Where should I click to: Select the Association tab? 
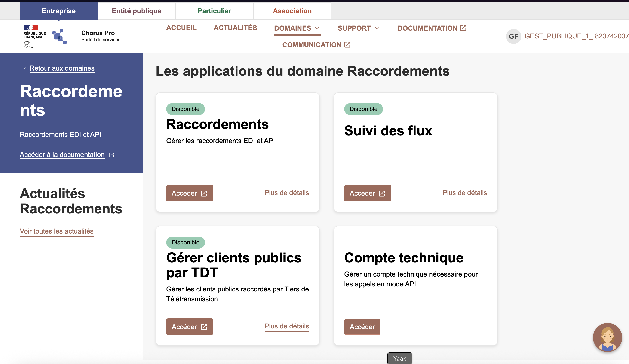292,11
